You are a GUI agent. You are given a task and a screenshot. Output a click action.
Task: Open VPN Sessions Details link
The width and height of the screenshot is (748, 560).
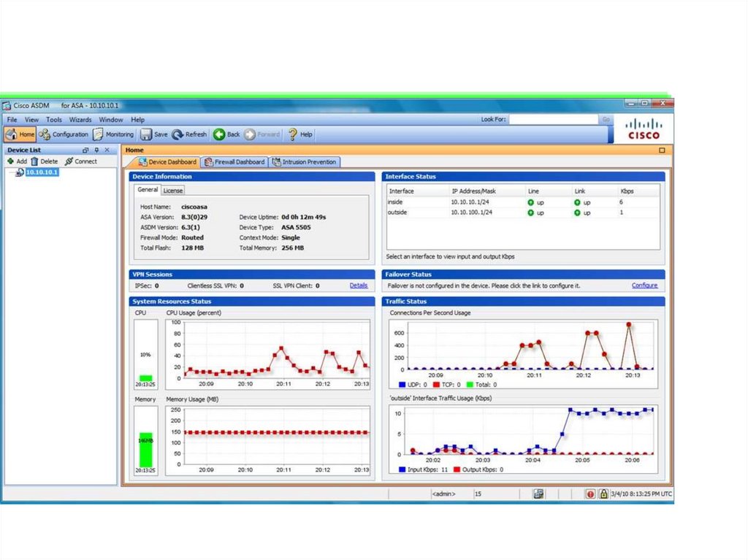[358, 285]
